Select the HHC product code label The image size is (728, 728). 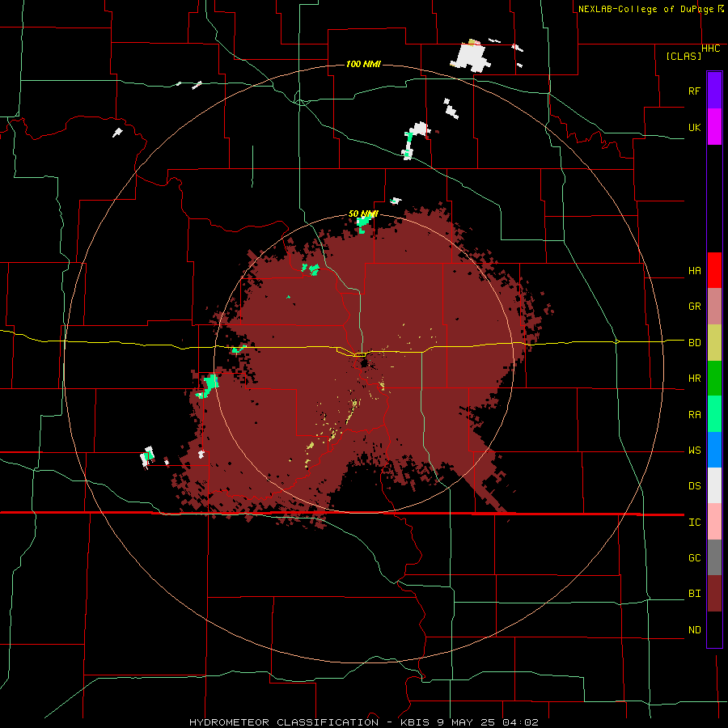(x=710, y=49)
